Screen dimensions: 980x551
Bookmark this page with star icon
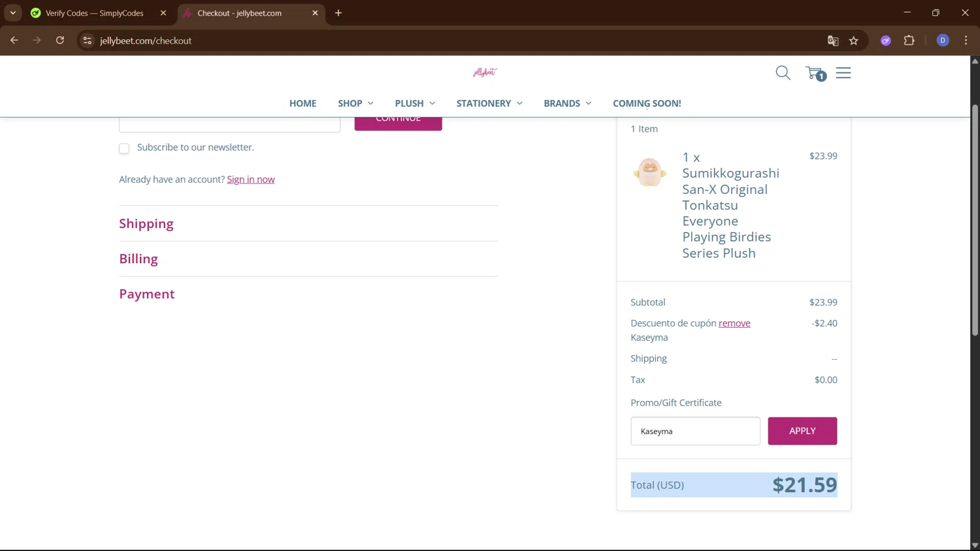click(x=853, y=40)
